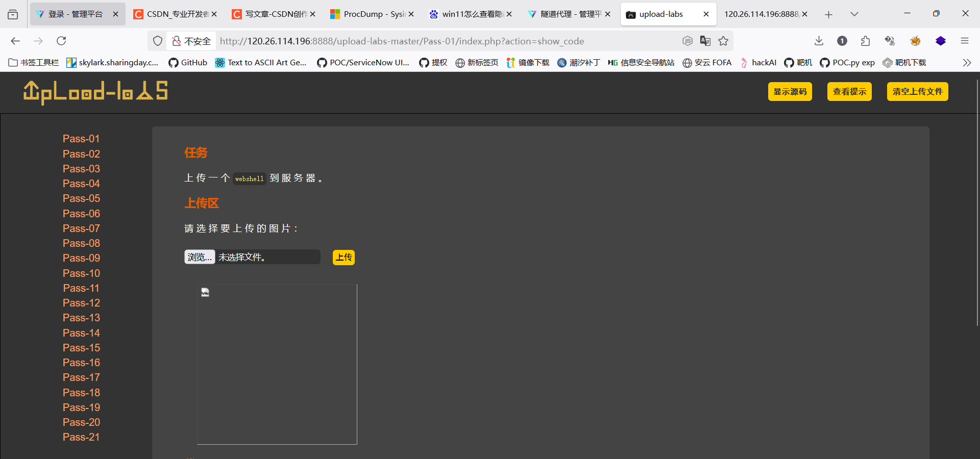Open the POC.py exp bookmark
The image size is (980, 459).
point(847,63)
